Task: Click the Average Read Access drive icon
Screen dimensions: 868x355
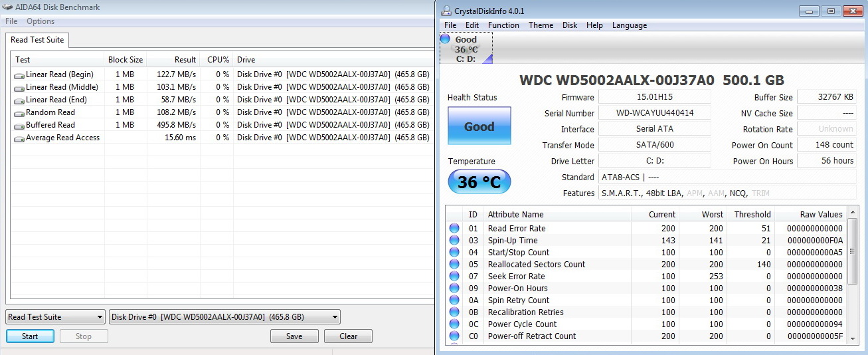Action: point(19,138)
